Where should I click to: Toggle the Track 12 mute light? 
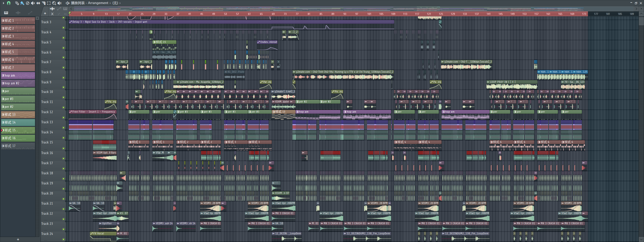(x=63, y=117)
